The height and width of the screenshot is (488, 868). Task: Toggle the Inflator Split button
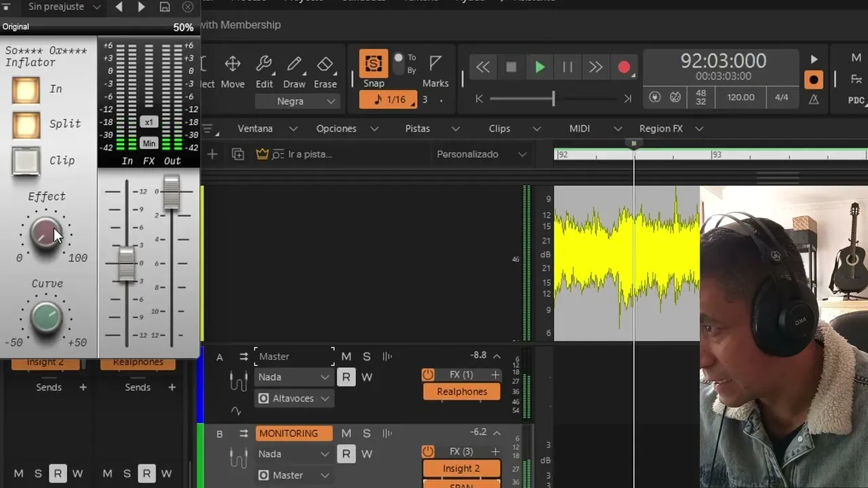pyautogui.click(x=26, y=125)
